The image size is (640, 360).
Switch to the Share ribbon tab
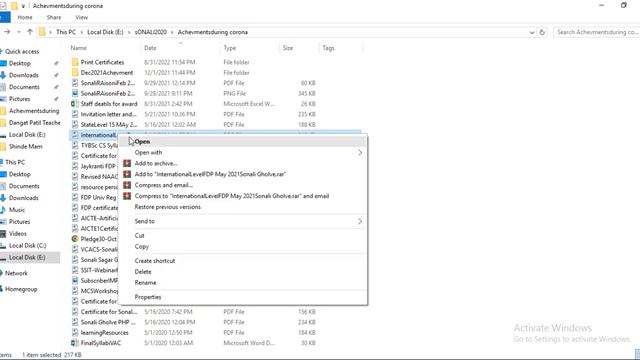pyautogui.click(x=54, y=18)
